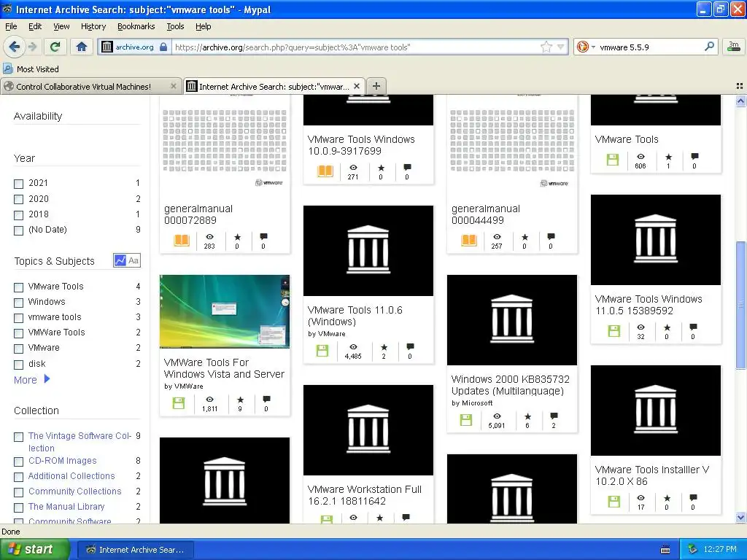Reload the page with the refresh icon
This screenshot has width=747, height=560.
55,47
